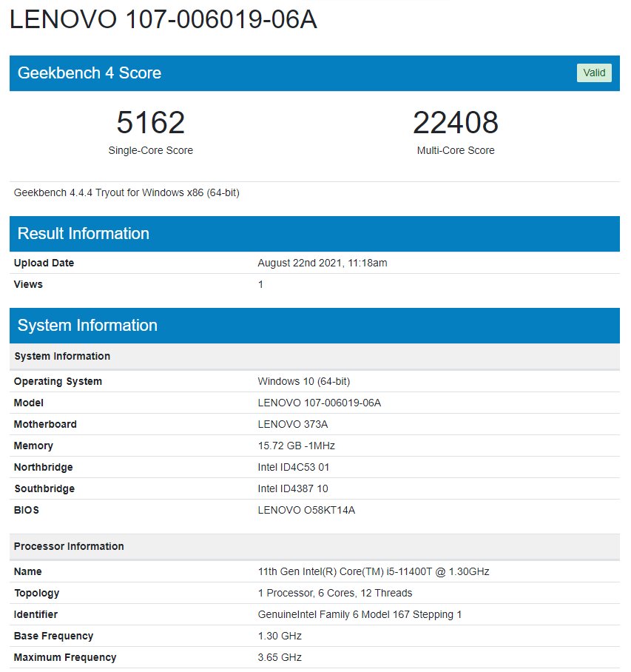
Task: Click the BIOS row label
Action: [26, 510]
